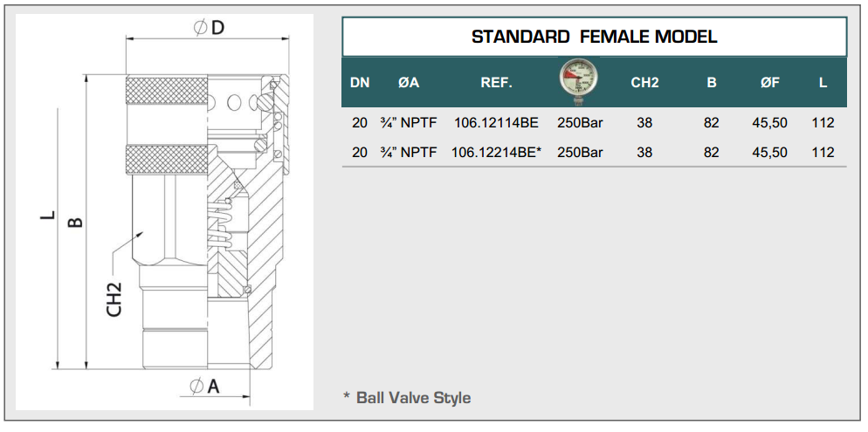
Task: Click the ØF column header
Action: (x=769, y=84)
